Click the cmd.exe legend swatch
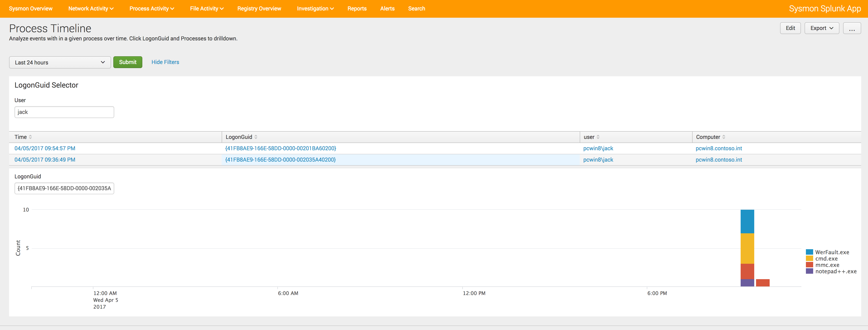The width and height of the screenshot is (868, 330). point(809,259)
